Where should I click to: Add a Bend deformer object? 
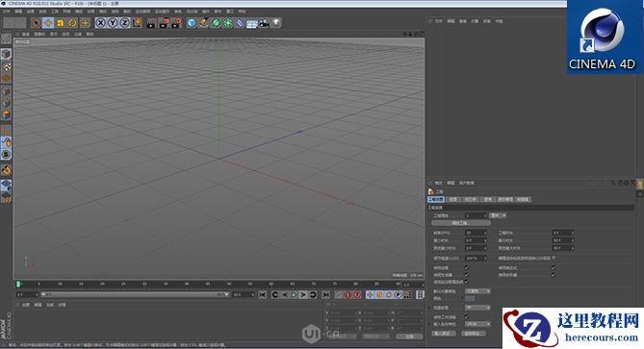click(x=241, y=23)
